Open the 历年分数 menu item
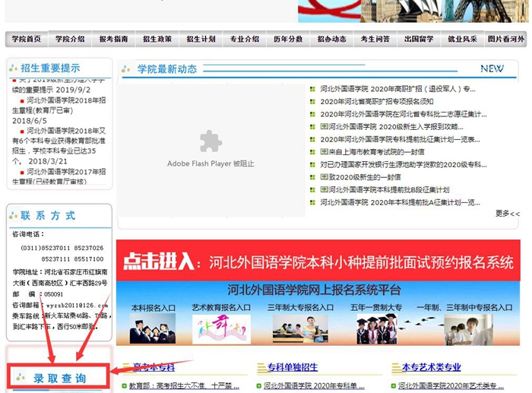The height and width of the screenshot is (393, 532). [x=288, y=39]
